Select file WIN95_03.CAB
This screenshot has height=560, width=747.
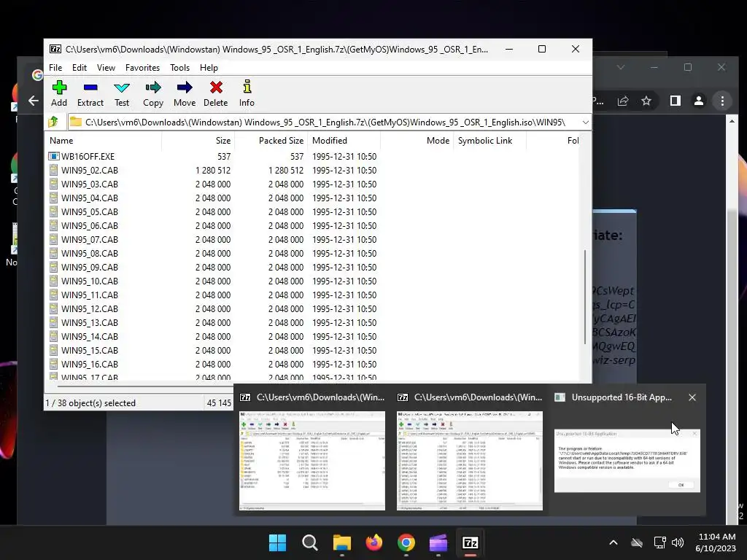(x=90, y=184)
